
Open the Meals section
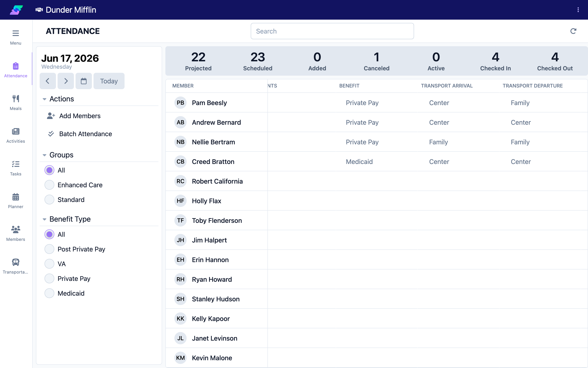(x=16, y=102)
